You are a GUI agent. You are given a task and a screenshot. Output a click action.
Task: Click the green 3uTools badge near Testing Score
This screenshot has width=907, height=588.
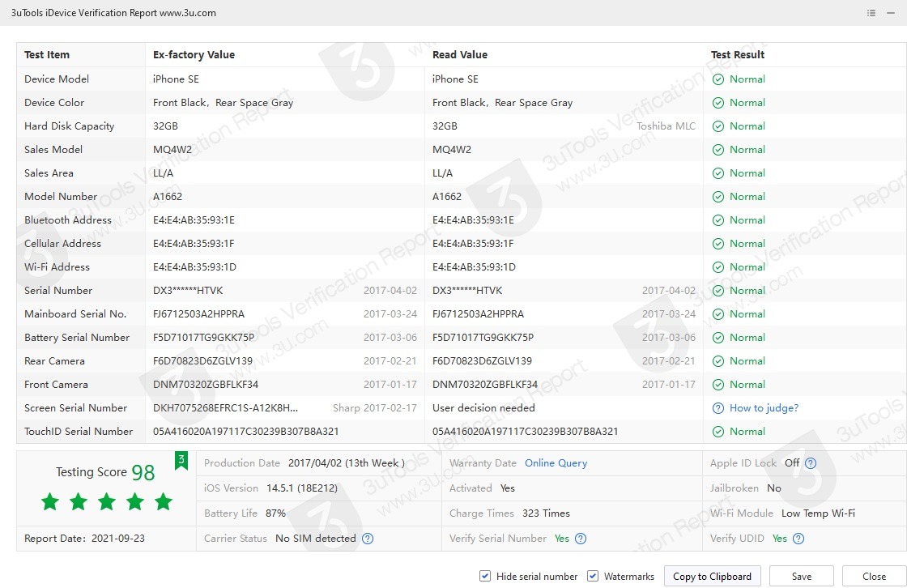[181, 461]
